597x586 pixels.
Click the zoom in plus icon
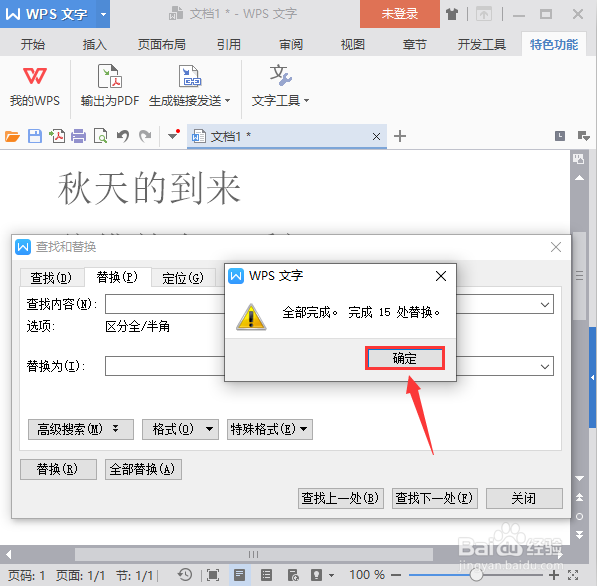point(554,575)
